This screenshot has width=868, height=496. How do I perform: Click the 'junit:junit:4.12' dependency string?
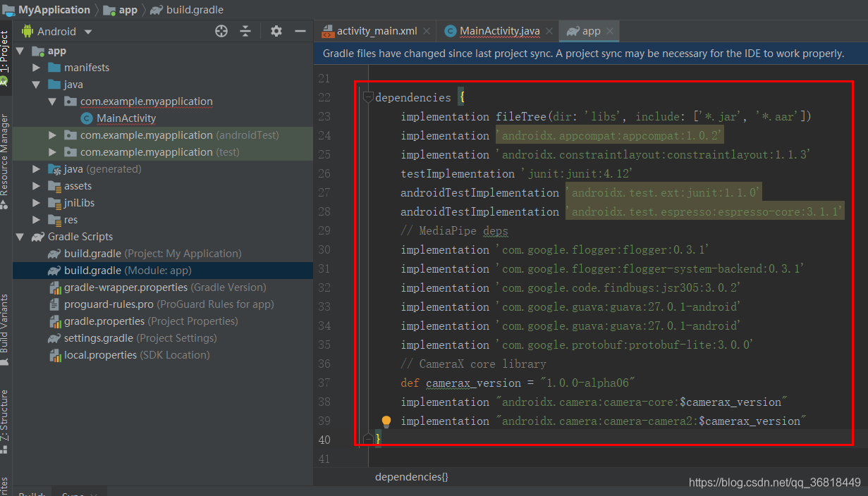(x=577, y=173)
